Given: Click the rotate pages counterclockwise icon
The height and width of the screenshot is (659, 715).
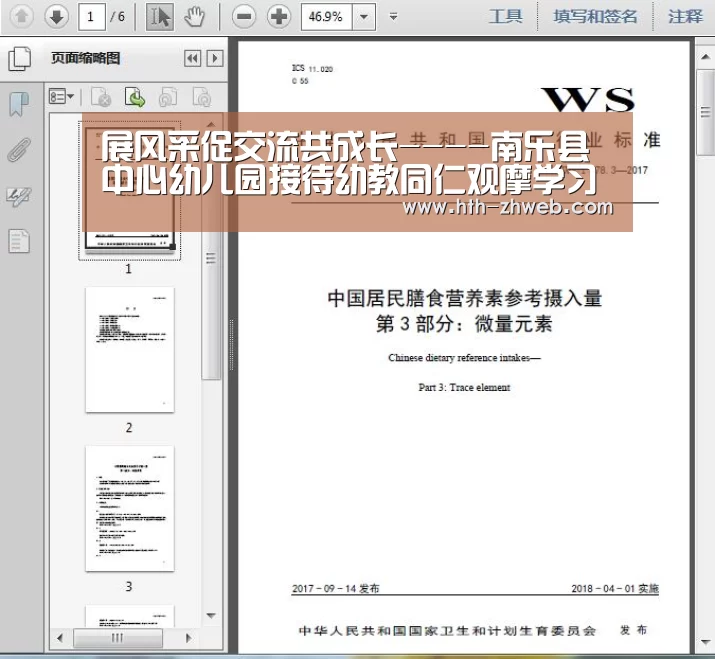Looking at the screenshot, I should click(168, 97).
